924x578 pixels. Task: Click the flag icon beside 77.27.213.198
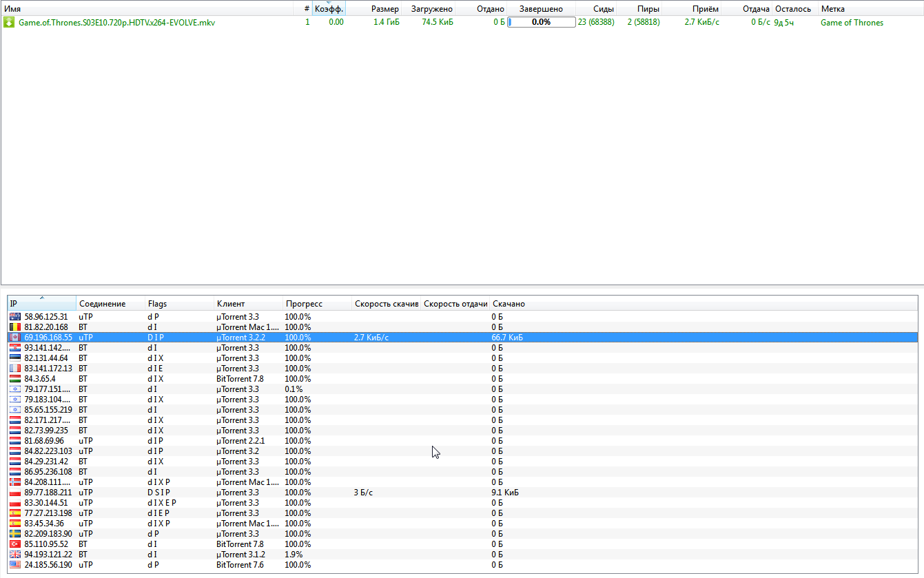(15, 513)
